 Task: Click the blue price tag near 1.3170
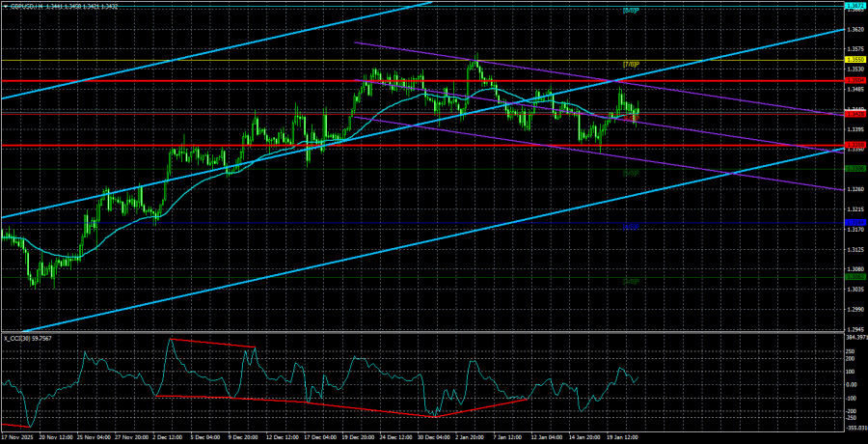tap(854, 223)
